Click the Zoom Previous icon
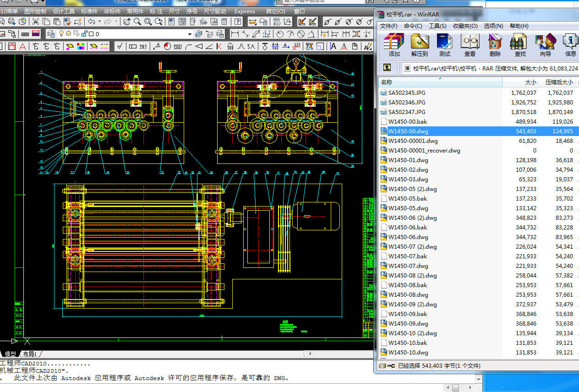 click(x=159, y=22)
